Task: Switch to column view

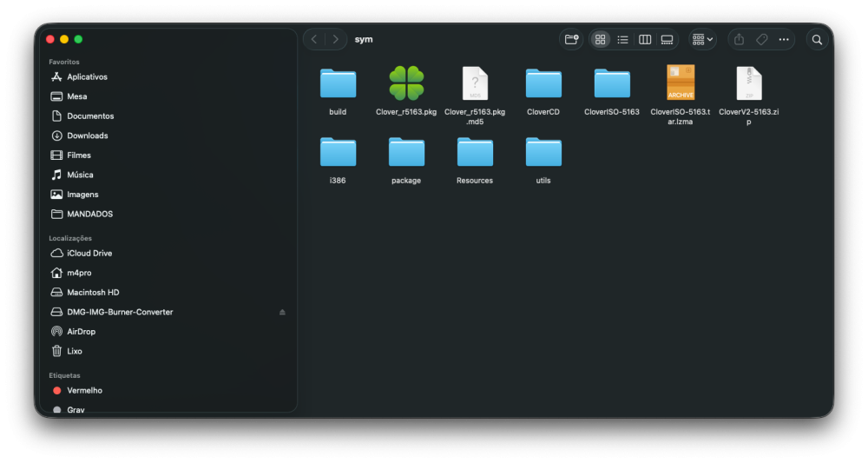Action: pos(645,39)
